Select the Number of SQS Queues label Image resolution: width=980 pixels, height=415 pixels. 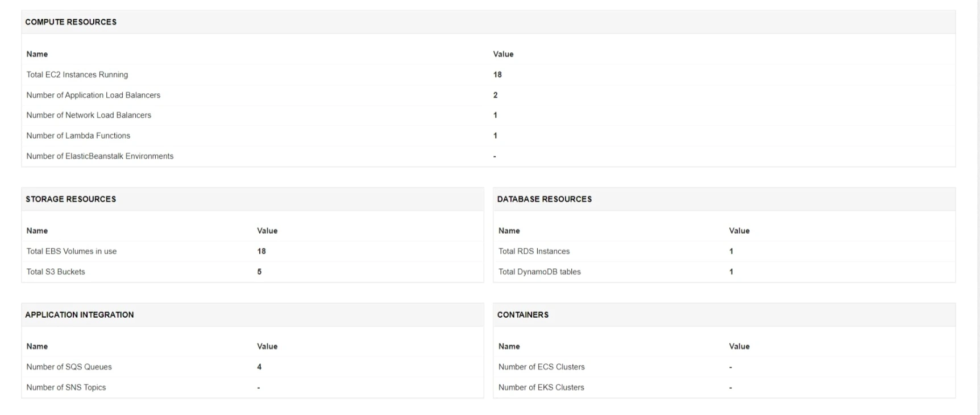[69, 367]
